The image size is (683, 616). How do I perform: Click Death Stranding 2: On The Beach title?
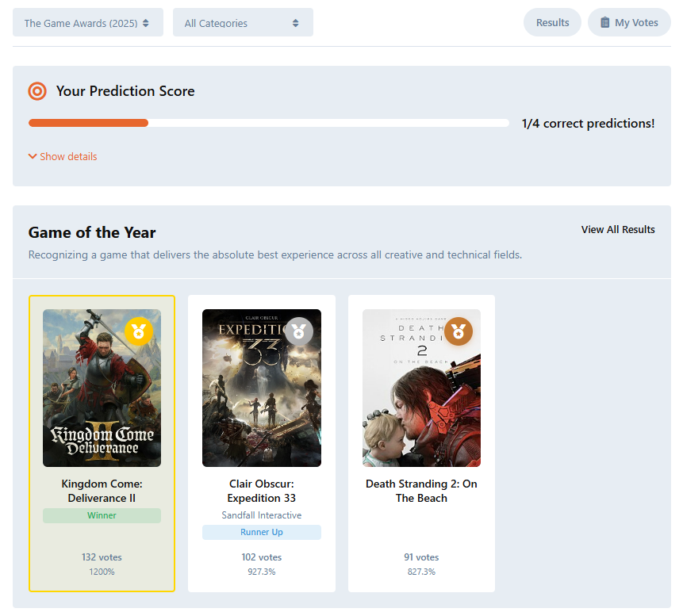coord(422,491)
